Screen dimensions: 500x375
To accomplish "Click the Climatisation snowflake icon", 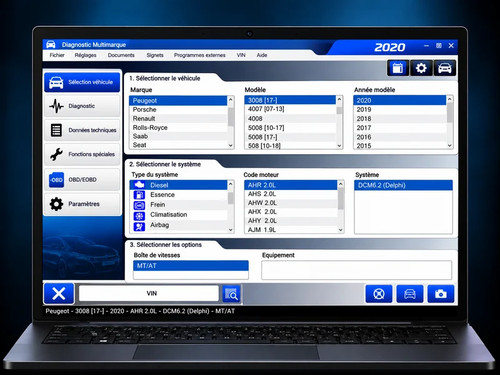I will (139, 216).
